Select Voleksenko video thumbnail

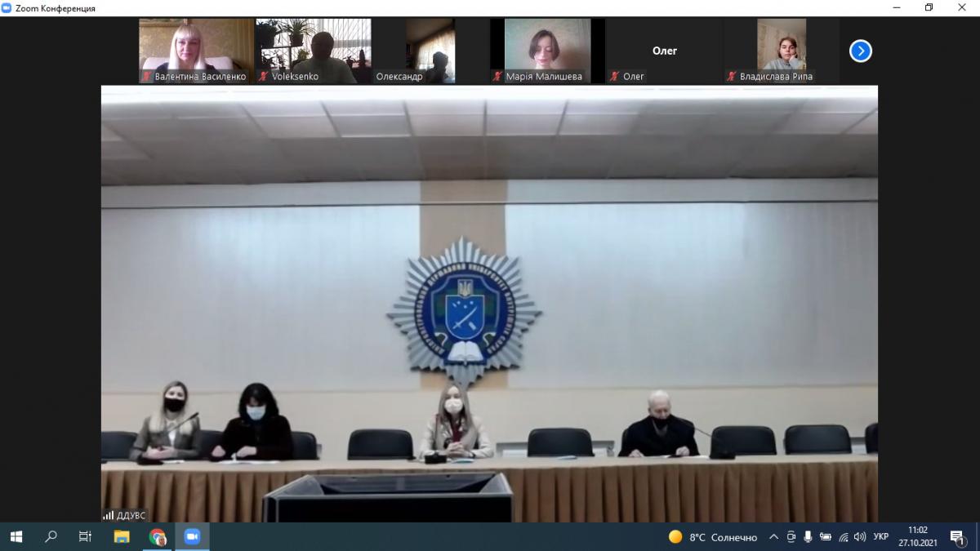(x=314, y=51)
